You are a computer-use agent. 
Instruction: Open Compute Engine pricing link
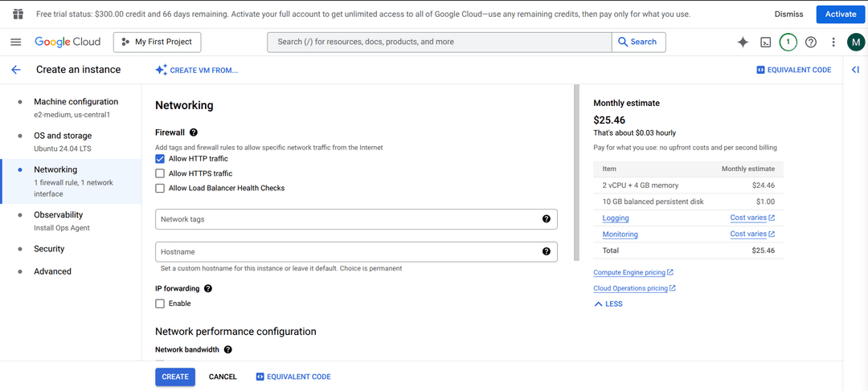click(633, 273)
